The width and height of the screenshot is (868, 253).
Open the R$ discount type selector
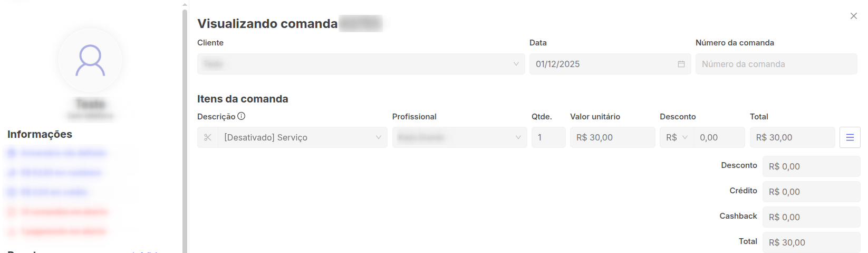click(677, 137)
